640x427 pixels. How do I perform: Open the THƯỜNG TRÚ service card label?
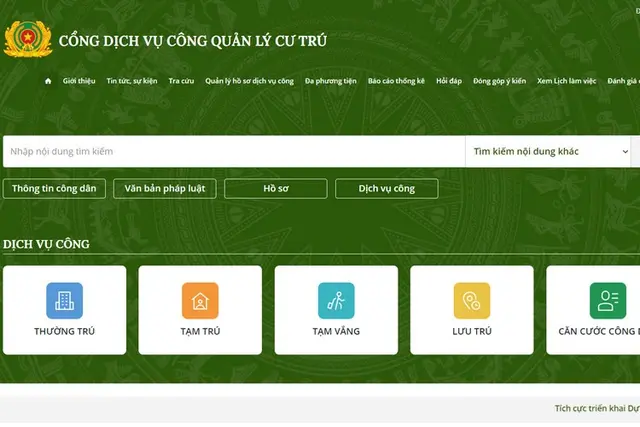(x=64, y=331)
